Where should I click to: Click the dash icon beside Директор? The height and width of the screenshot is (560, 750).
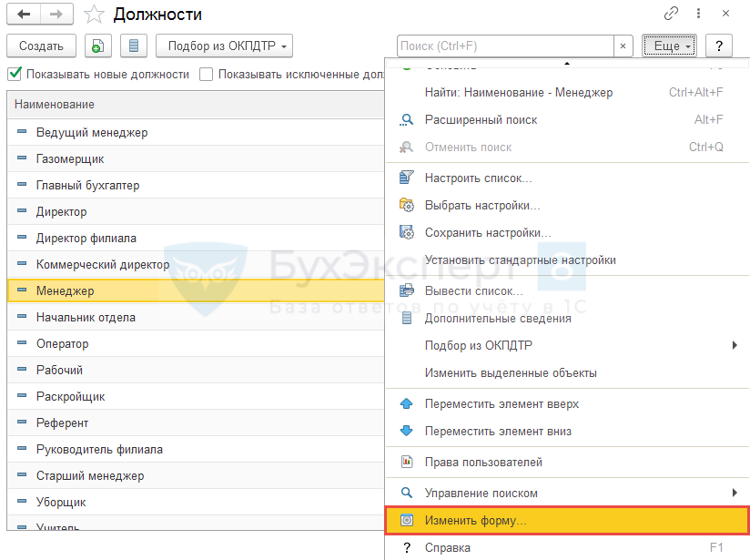[22, 210]
